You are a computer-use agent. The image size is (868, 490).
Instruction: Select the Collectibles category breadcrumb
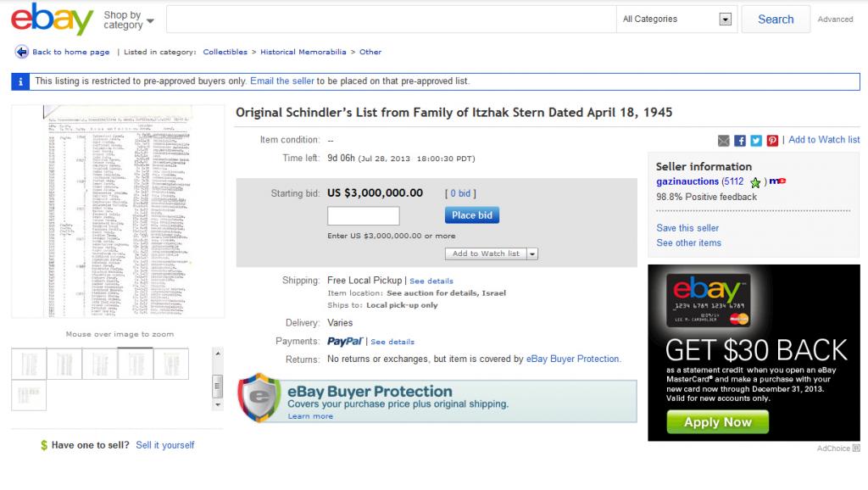(225, 52)
